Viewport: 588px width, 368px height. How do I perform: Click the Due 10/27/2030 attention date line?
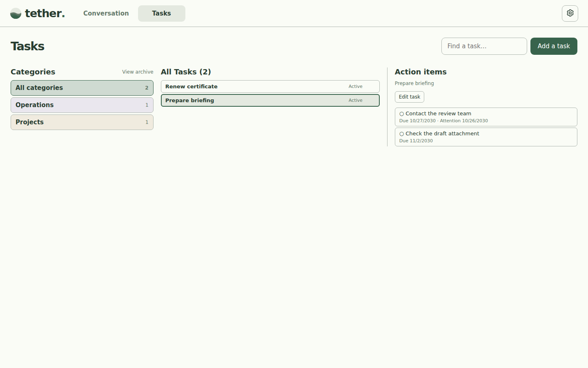[x=443, y=121]
